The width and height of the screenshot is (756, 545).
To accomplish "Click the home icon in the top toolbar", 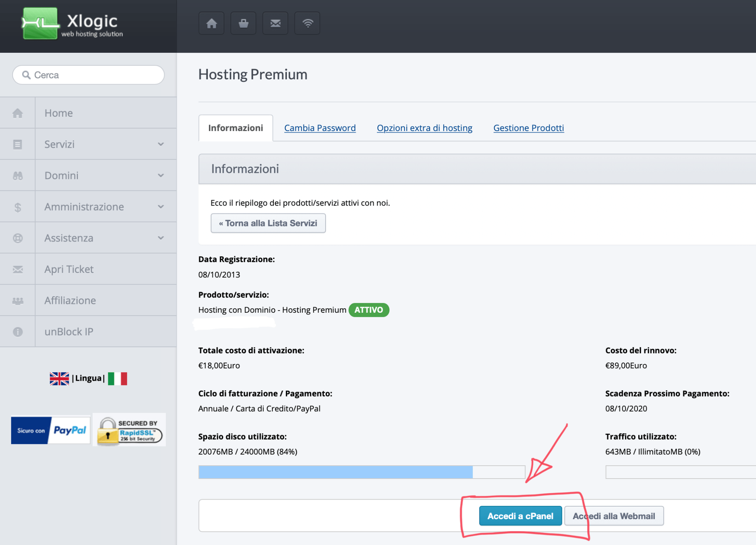I will coord(211,23).
